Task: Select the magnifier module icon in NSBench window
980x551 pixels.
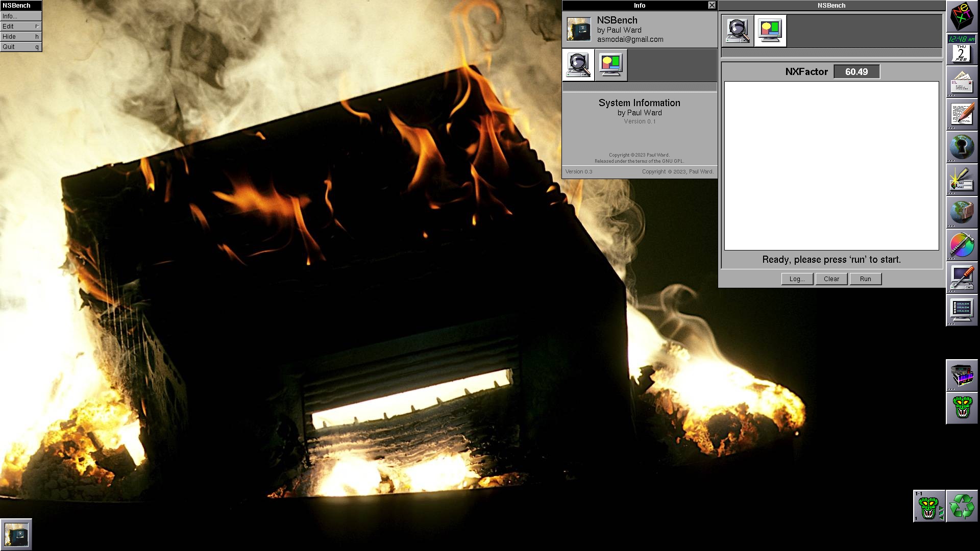Action: [x=738, y=31]
